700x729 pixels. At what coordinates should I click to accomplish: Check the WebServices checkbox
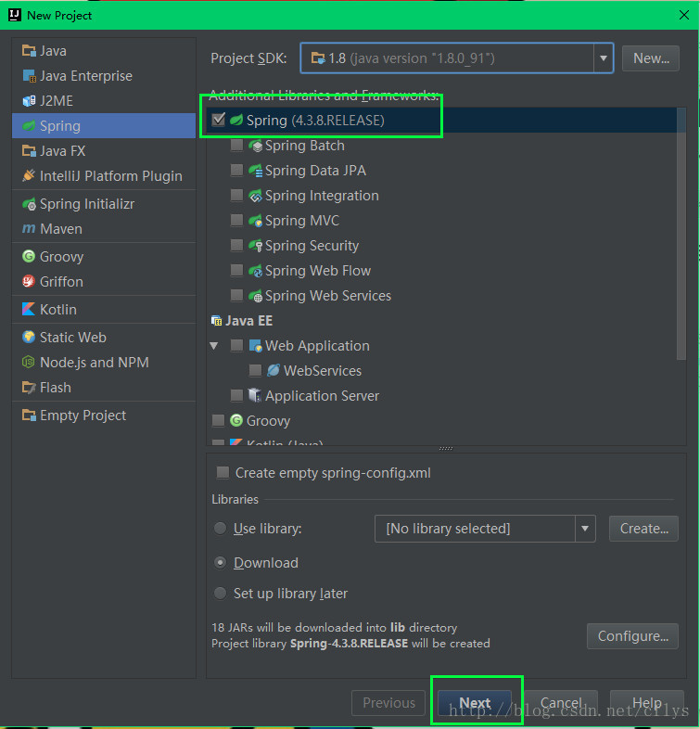255,371
